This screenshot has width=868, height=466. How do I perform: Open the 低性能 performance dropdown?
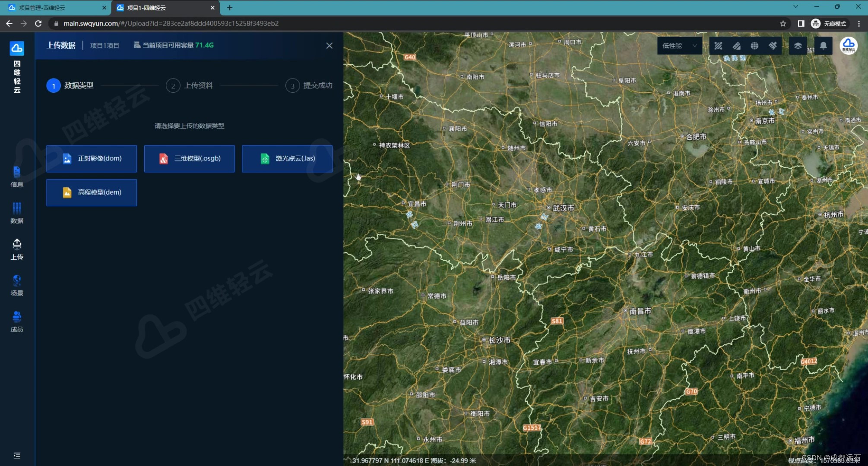point(680,46)
